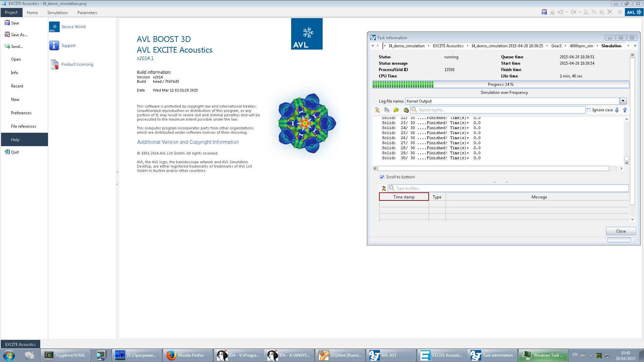The height and width of the screenshot is (362, 644).
Task: Click the filter settings hammer icon
Action: click(384, 188)
